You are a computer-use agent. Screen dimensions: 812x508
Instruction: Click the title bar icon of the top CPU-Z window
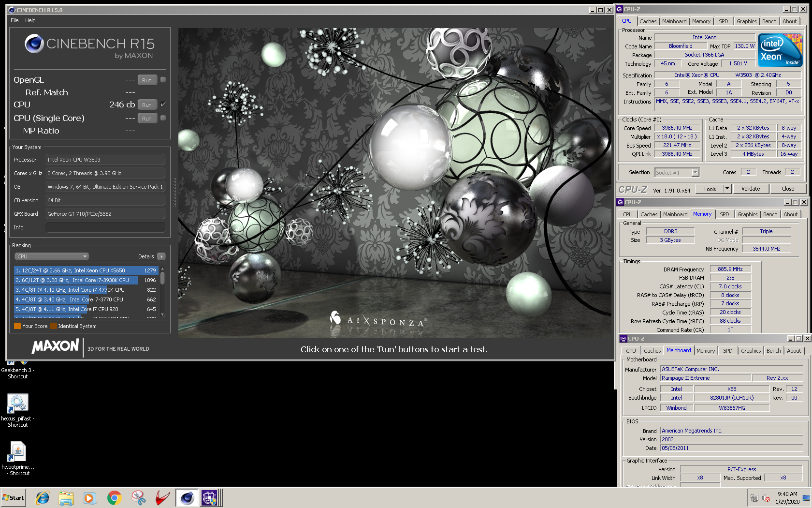620,9
